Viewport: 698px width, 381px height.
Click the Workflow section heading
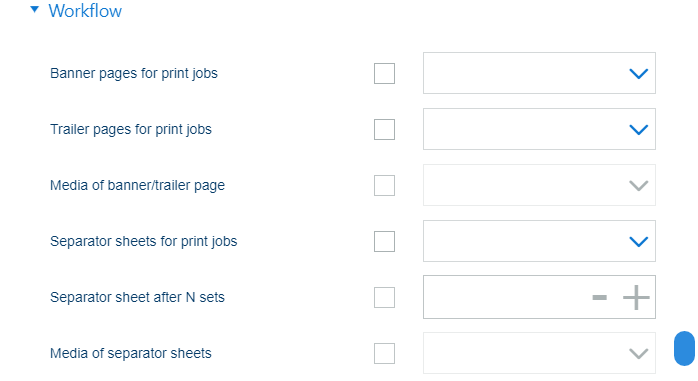pos(85,11)
